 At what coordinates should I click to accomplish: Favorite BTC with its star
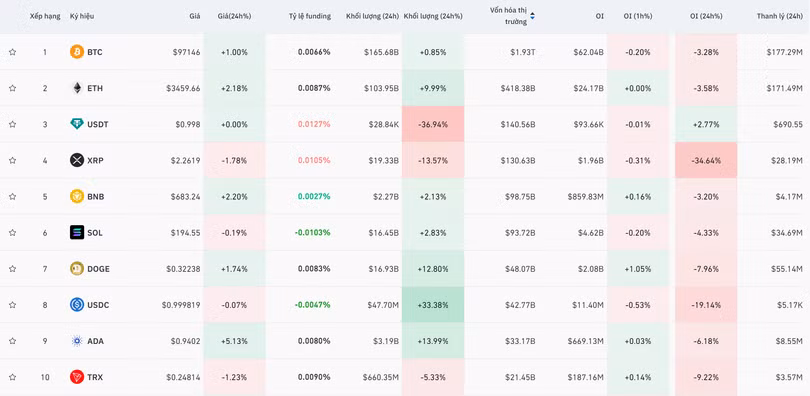[12, 52]
